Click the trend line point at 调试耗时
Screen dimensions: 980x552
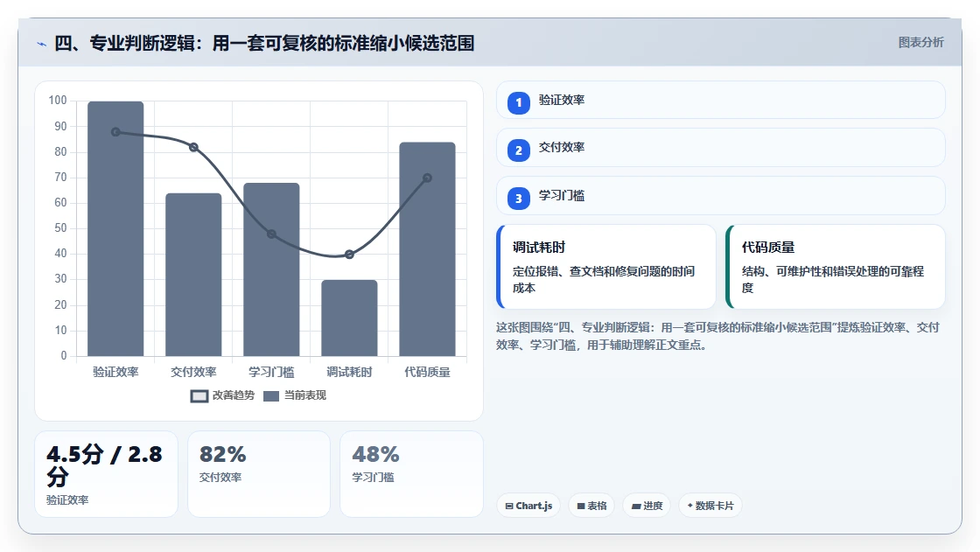[349, 255]
